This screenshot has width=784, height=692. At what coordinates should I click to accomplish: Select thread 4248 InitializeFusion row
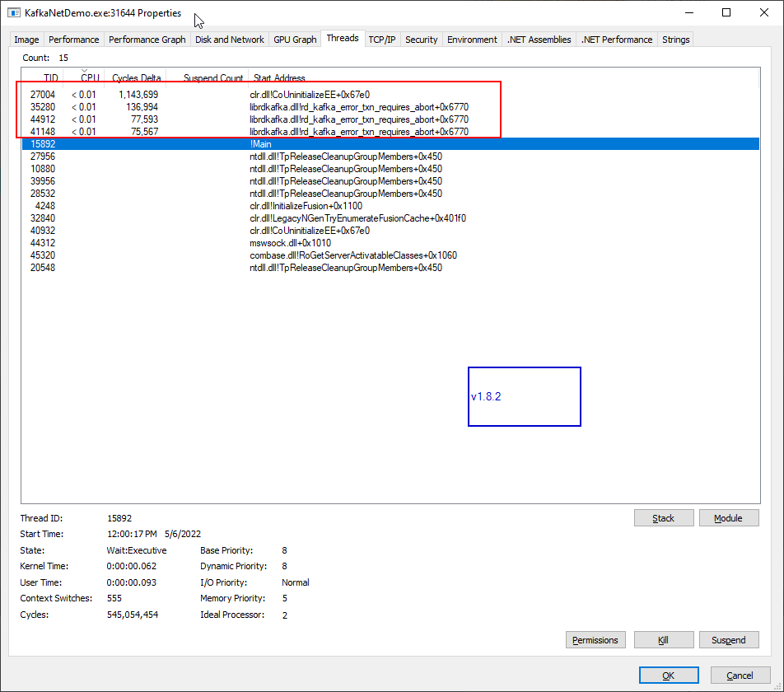tap(390, 206)
